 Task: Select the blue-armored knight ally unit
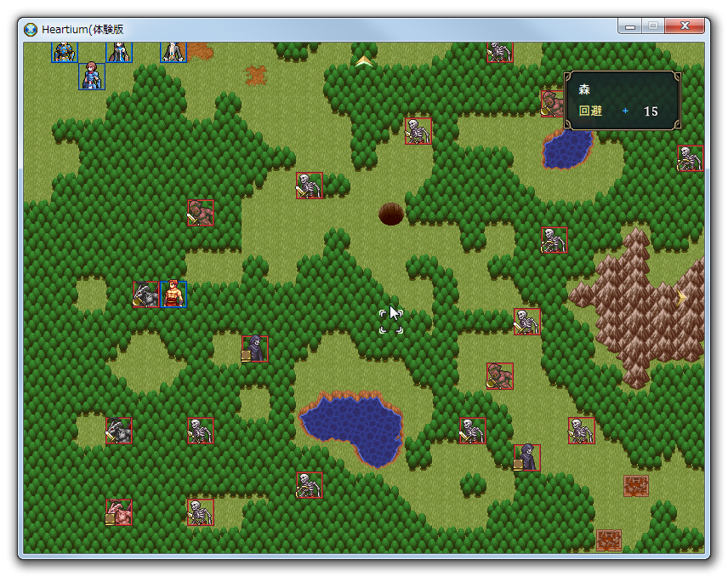65,52
